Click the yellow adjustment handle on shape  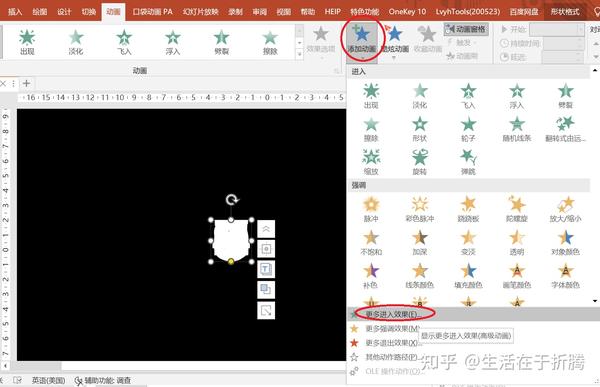tap(231, 261)
